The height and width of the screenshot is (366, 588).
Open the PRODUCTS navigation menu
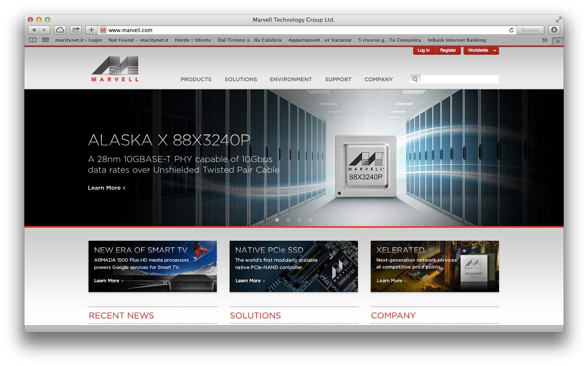click(x=196, y=79)
